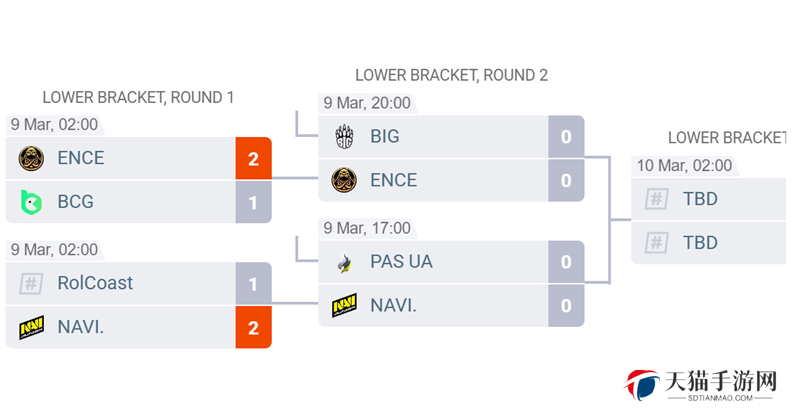Click BCG's grey score 1
This screenshot has height=411, width=800.
pyautogui.click(x=254, y=202)
